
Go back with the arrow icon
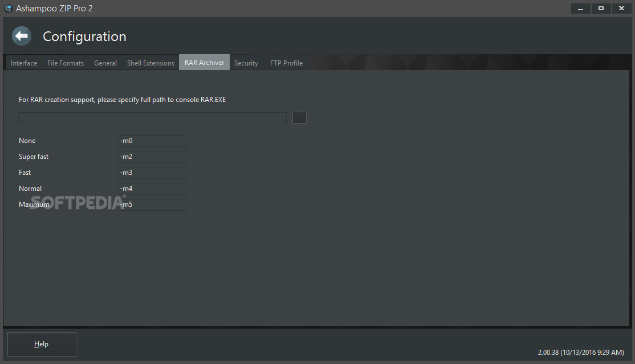click(x=22, y=36)
